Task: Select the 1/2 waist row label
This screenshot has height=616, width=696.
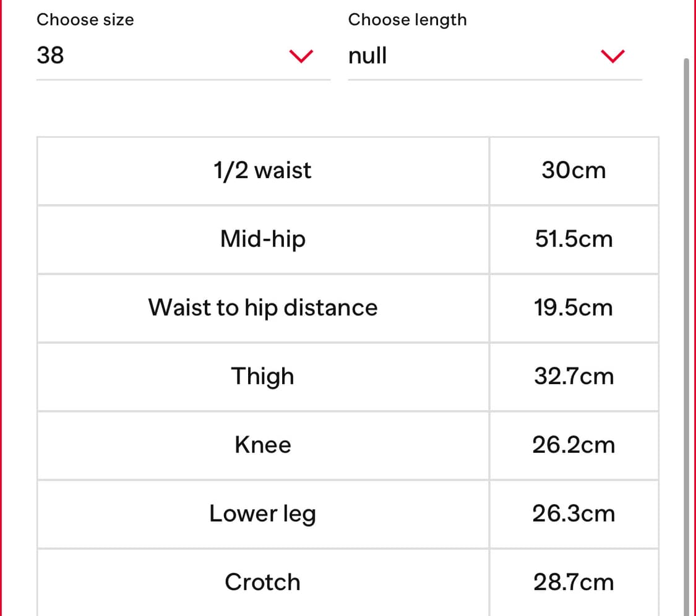Action: [x=263, y=171]
